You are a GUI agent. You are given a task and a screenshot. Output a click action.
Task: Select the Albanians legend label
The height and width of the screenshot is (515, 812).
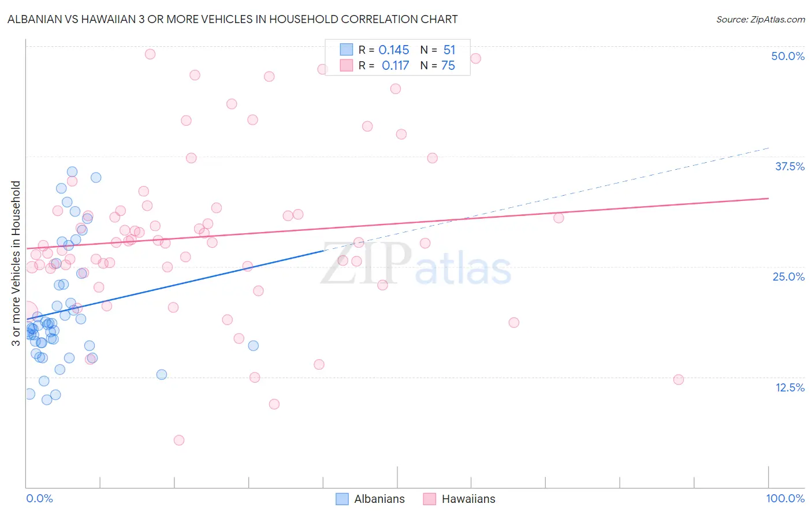point(379,499)
